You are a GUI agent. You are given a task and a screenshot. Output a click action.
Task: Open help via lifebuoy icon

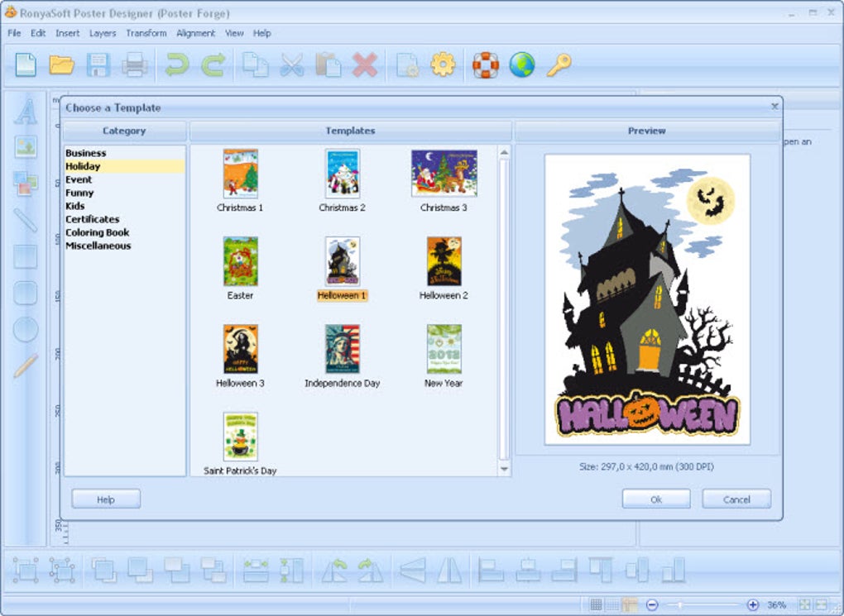486,65
